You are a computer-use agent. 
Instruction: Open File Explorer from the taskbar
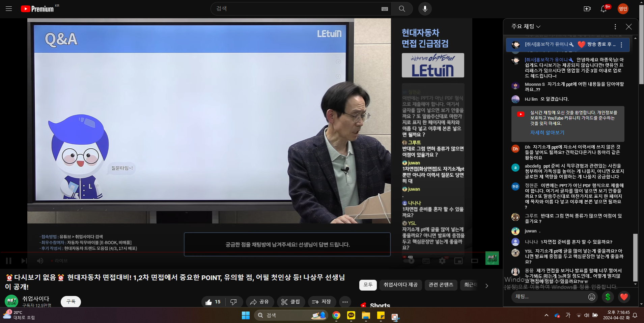(366, 315)
